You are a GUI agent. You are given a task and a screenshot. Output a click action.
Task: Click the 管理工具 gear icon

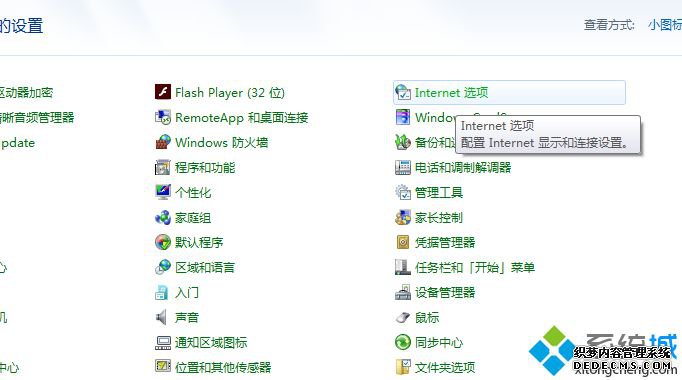tap(403, 192)
